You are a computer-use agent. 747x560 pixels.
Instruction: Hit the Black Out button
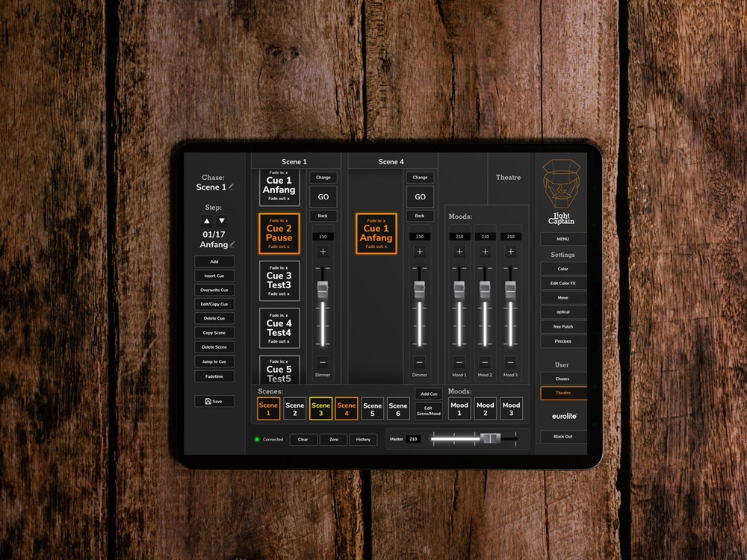pos(562,437)
